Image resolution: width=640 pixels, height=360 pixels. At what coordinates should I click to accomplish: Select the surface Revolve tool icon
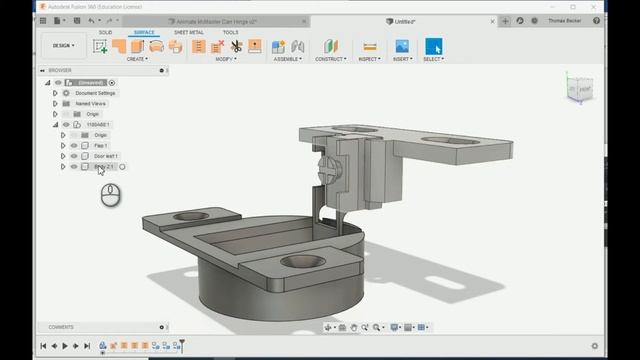pos(156,47)
